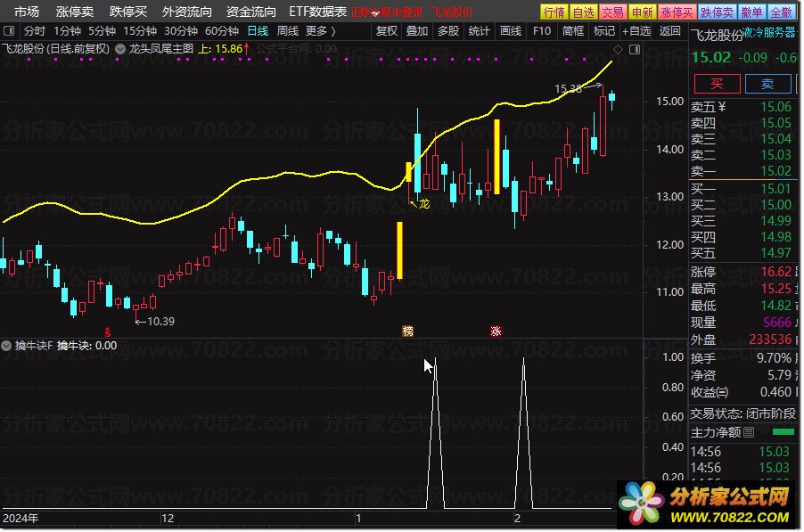Image resolution: width=804 pixels, height=532 pixels.
Task: Click the 最低 value 14.82
Action: tap(775, 306)
